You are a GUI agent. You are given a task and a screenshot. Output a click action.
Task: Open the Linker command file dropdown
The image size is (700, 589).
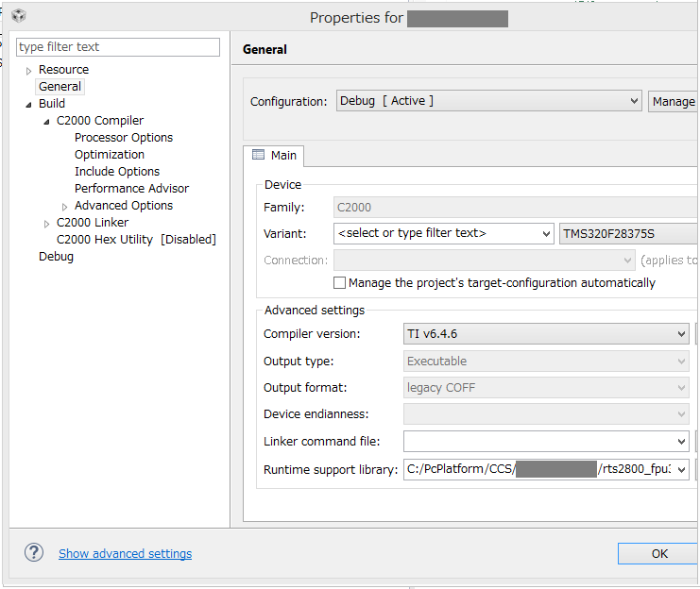pyautogui.click(x=546, y=442)
